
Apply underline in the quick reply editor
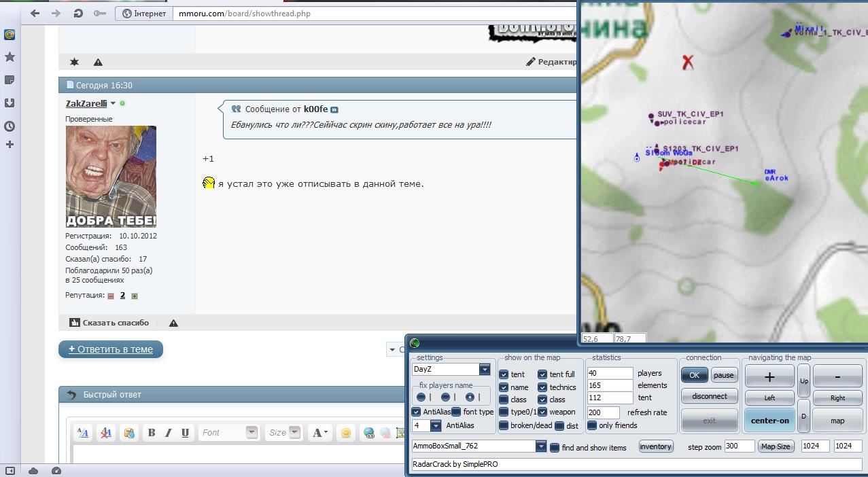(185, 432)
